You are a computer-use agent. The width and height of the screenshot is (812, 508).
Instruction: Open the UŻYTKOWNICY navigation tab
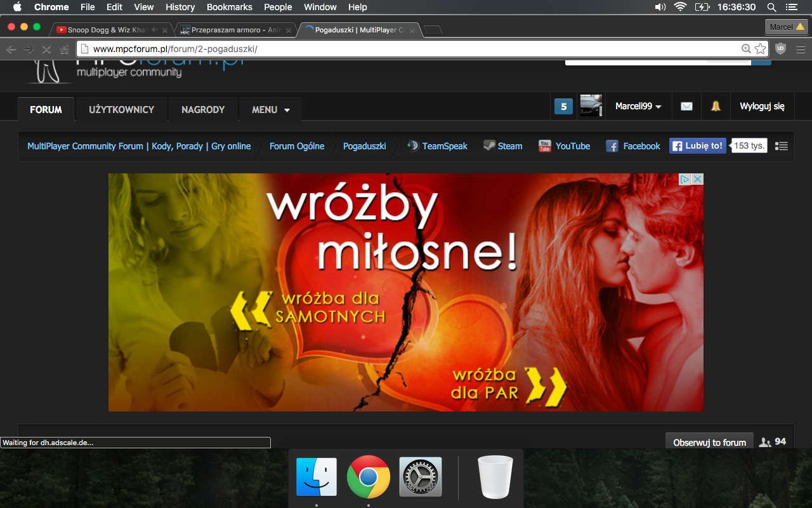pyautogui.click(x=121, y=109)
